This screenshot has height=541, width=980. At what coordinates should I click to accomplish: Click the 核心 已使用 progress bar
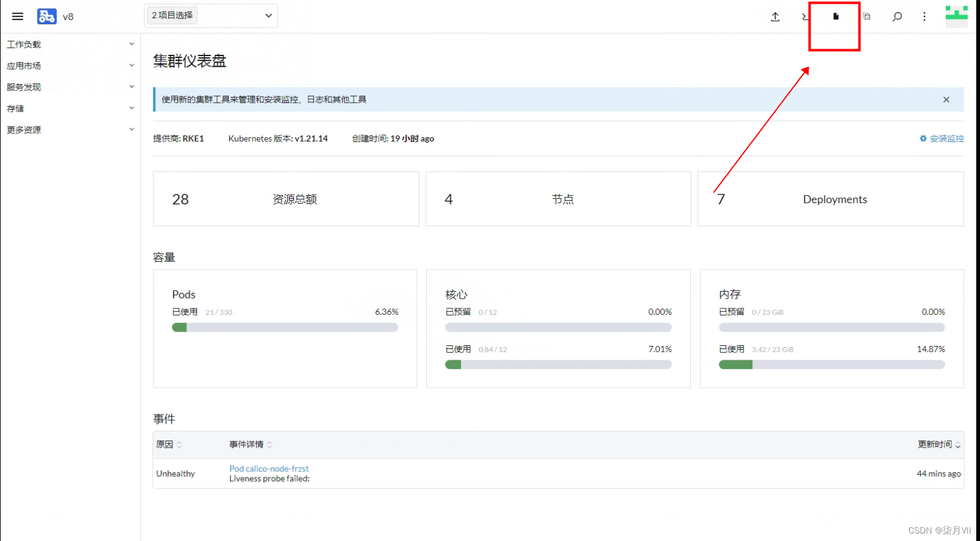point(558,365)
